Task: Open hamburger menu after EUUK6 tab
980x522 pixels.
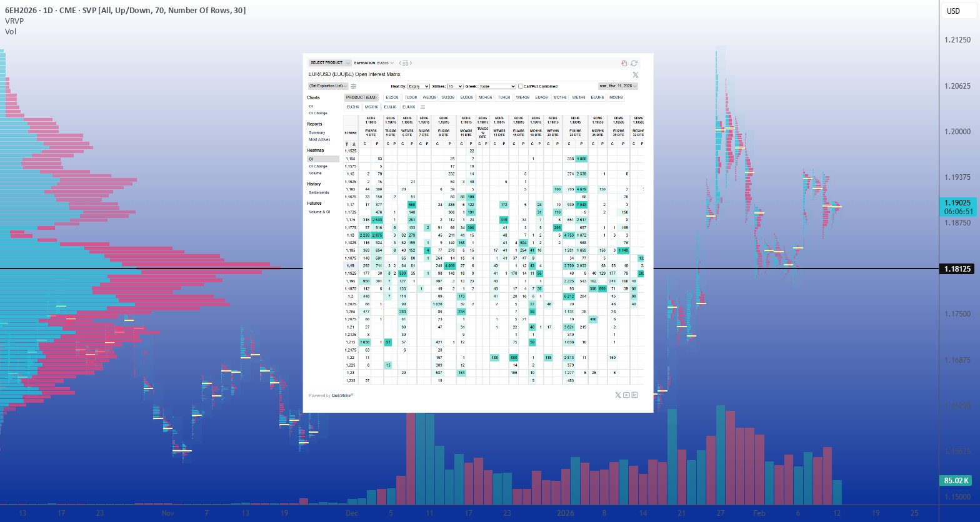Action: pyautogui.click(x=422, y=107)
